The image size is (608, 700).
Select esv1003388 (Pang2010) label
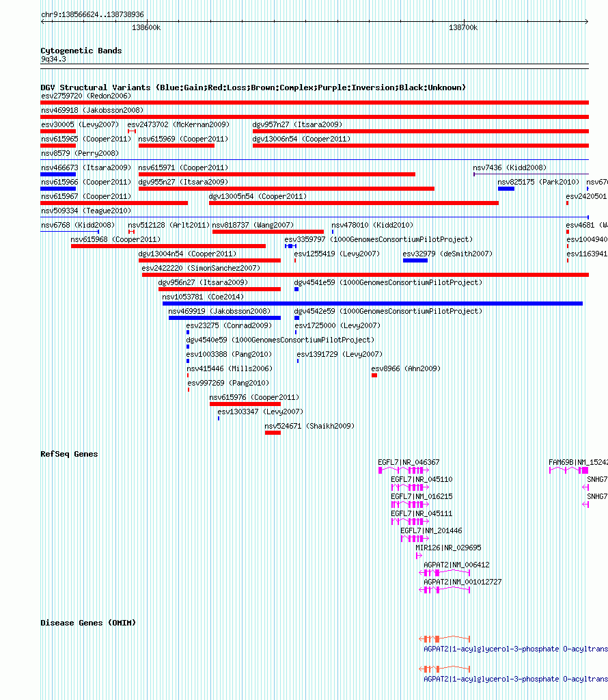point(229,354)
